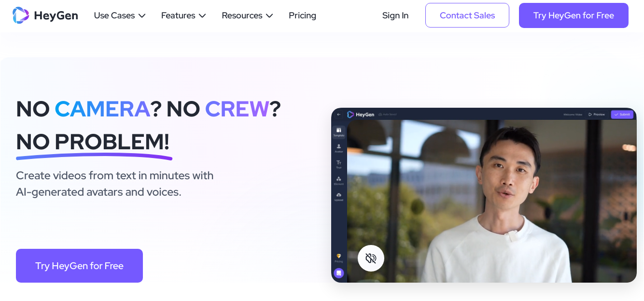Click the Upload icon in editor sidebar
The width and height of the screenshot is (644, 301).
pyautogui.click(x=338, y=196)
